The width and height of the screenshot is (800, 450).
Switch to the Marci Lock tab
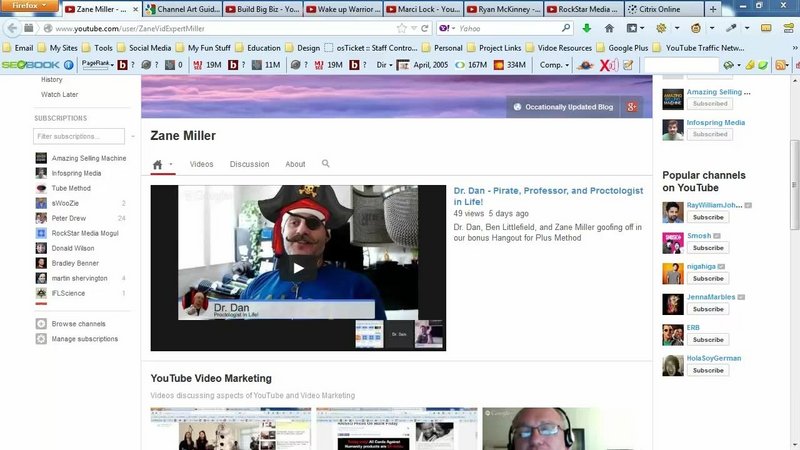pyautogui.click(x=424, y=9)
